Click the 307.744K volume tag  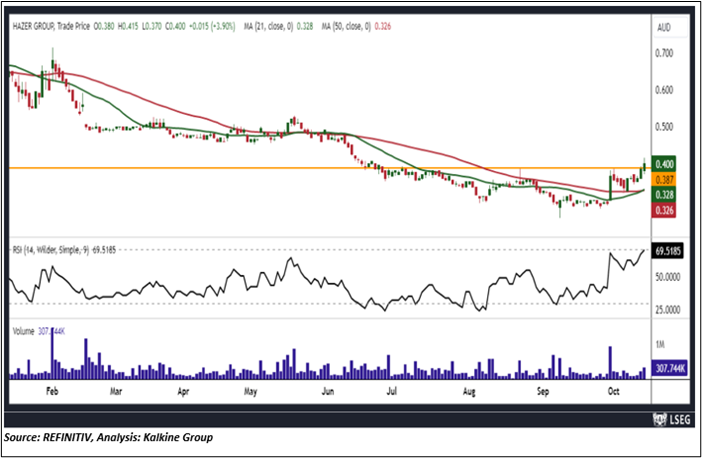click(669, 368)
